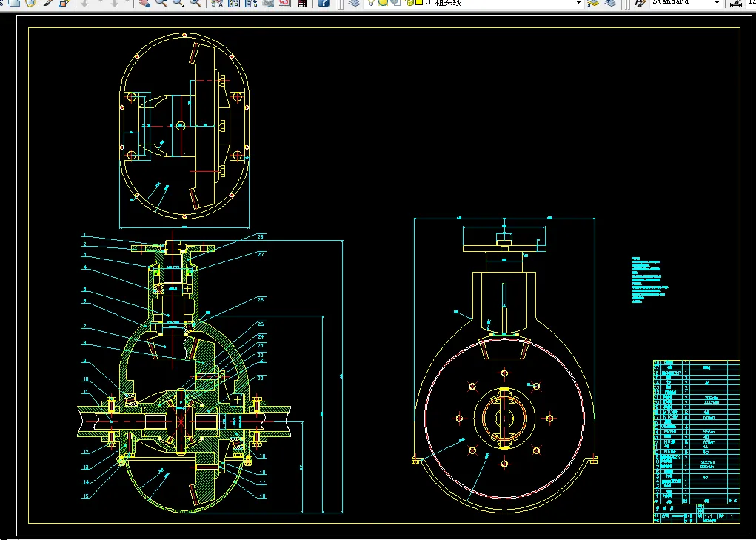The height and width of the screenshot is (540, 756).
Task: Open the Text Style manager icon
Action: [640, 2]
